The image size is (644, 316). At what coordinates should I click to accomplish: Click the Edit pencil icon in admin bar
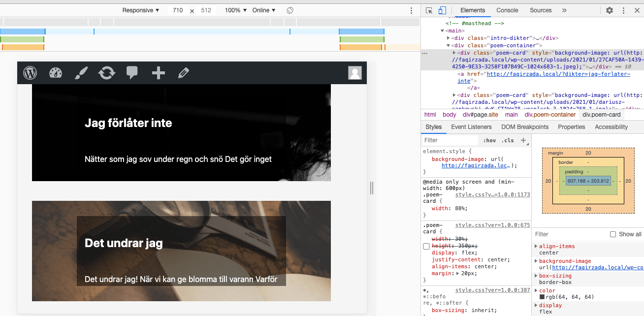[184, 73]
